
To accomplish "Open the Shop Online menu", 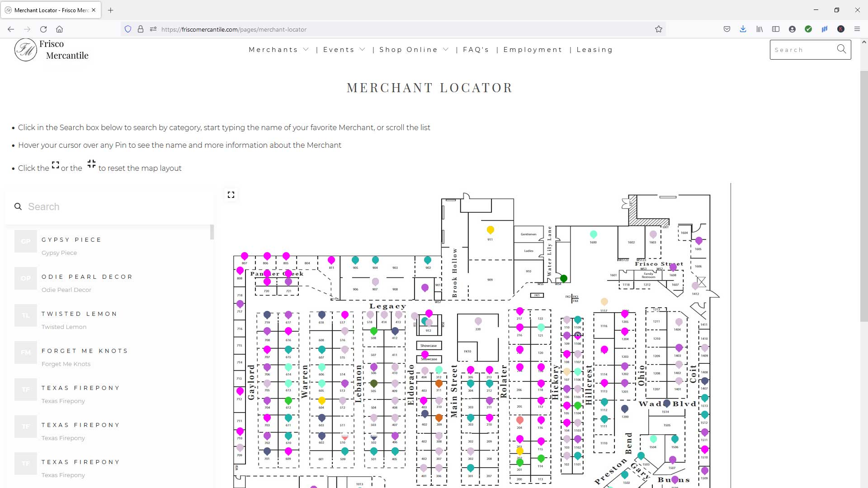I will click(408, 50).
